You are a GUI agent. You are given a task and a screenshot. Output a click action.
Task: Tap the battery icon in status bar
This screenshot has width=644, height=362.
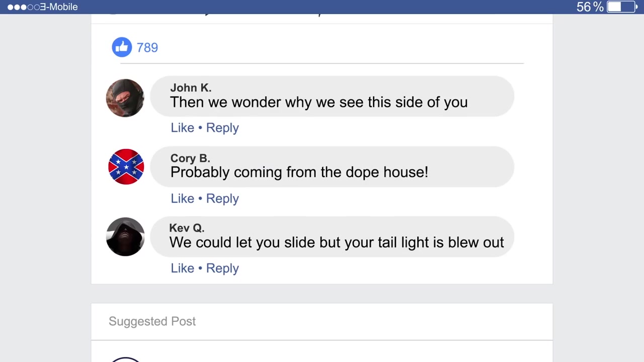(x=621, y=7)
